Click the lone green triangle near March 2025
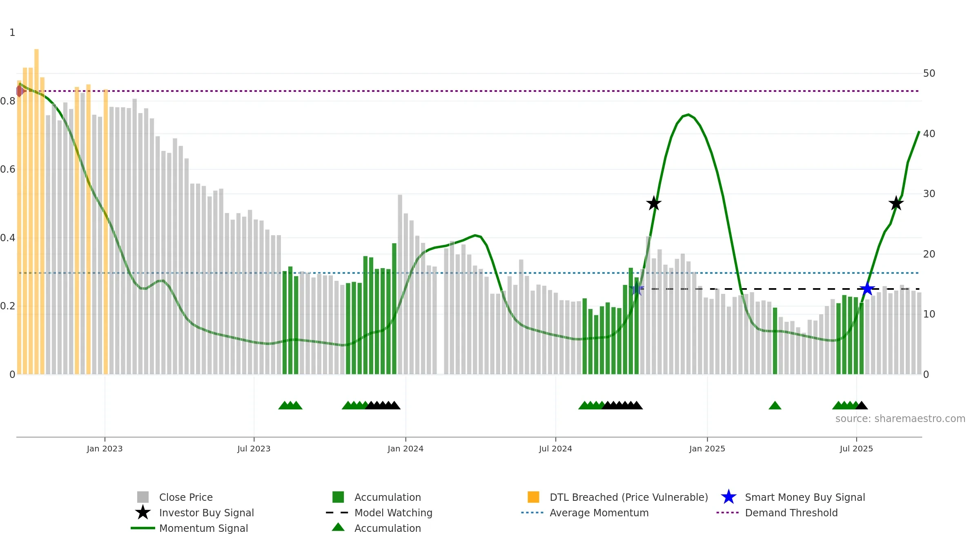The image size is (980, 551). click(775, 405)
